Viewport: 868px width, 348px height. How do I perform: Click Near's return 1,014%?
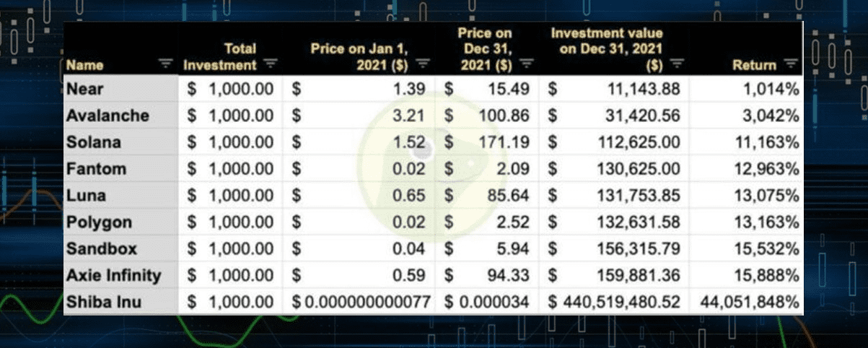coord(772,88)
